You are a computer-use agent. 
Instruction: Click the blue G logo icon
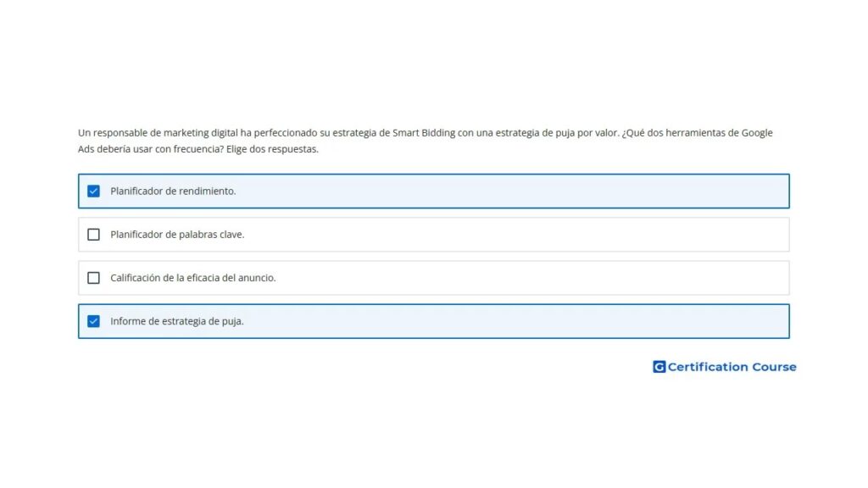click(659, 367)
